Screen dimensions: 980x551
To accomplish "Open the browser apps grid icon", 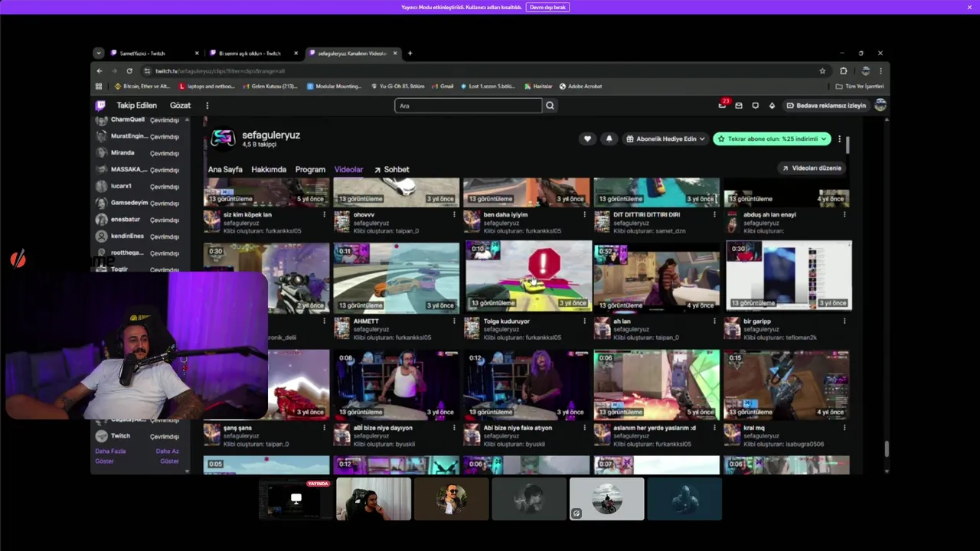I will (99, 86).
